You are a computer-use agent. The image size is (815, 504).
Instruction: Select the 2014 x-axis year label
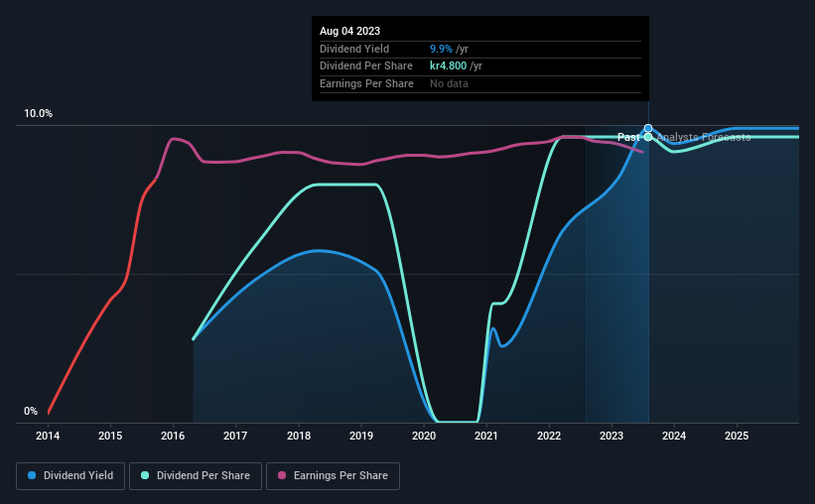(48, 436)
